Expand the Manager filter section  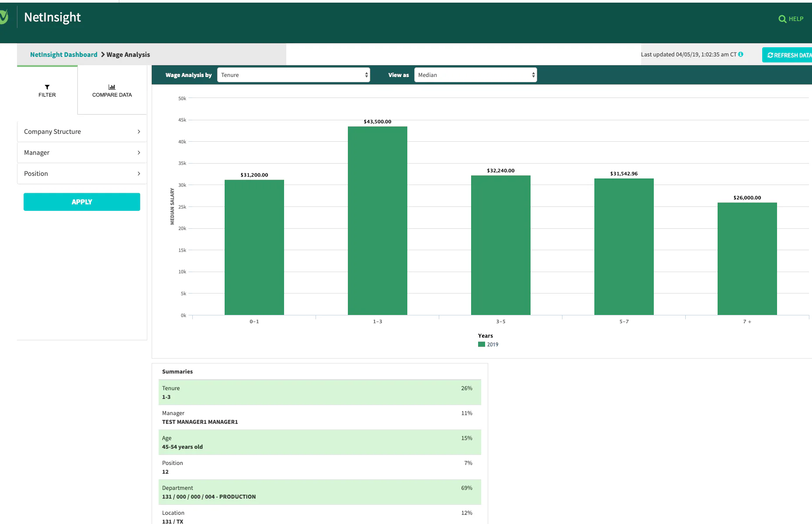pos(82,153)
